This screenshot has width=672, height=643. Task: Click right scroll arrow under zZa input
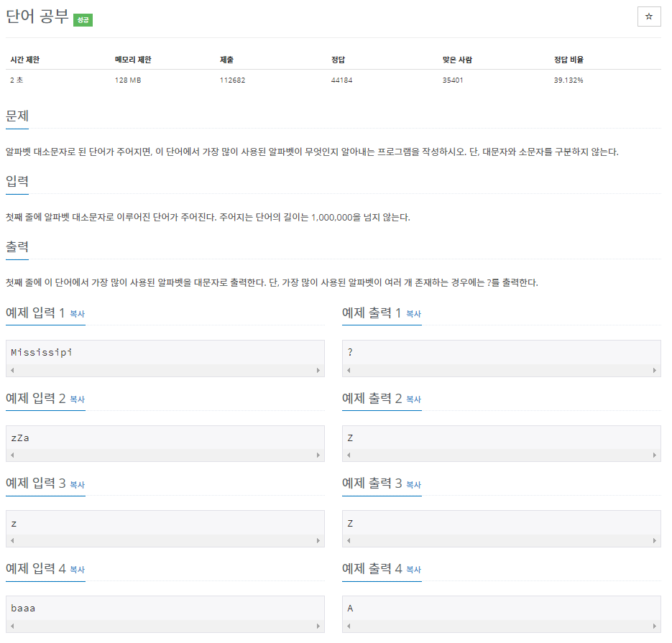tap(318, 455)
